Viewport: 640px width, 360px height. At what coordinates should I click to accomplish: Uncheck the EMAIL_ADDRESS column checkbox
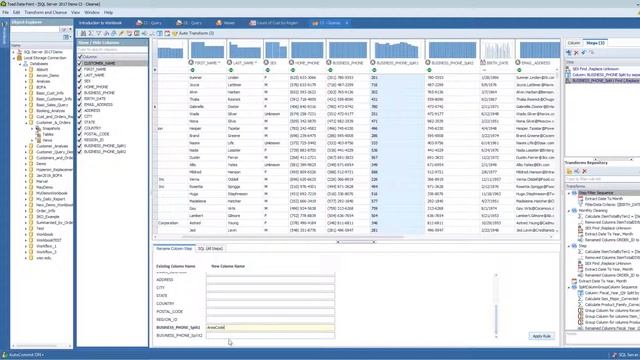tap(80, 104)
